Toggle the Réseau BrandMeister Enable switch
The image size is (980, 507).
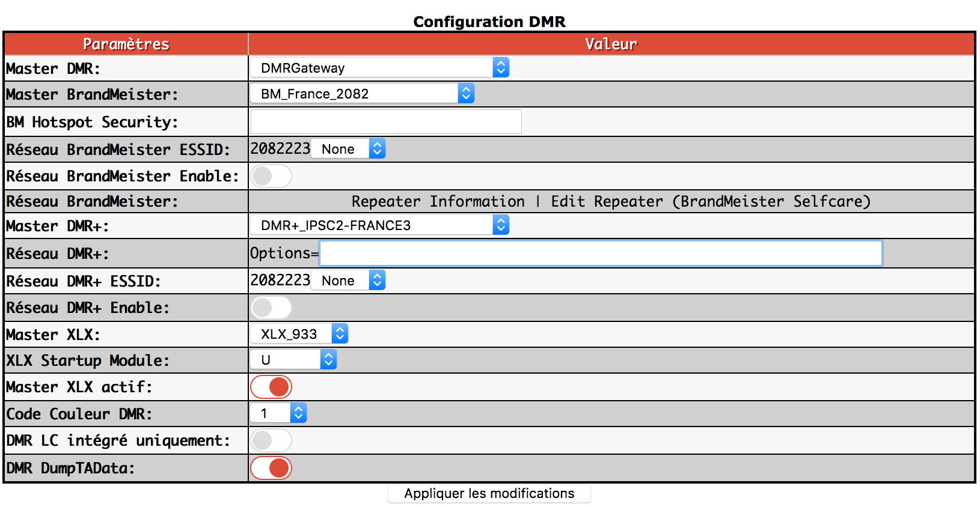click(x=271, y=177)
